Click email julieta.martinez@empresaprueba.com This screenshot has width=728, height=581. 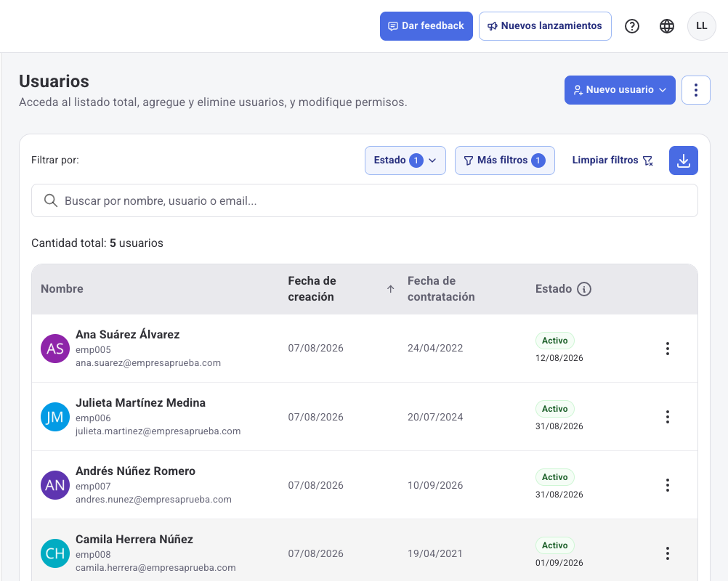[158, 431]
